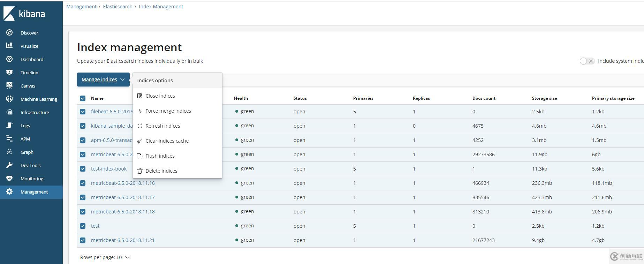Click the storage size value 236.3mb
The image size is (644, 264).
coord(542,183)
